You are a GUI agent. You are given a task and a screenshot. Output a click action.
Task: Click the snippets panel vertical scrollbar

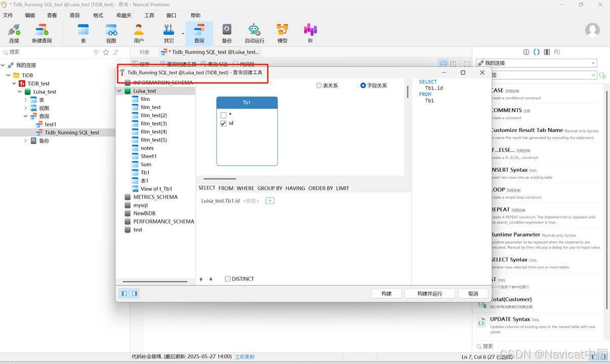(606, 200)
